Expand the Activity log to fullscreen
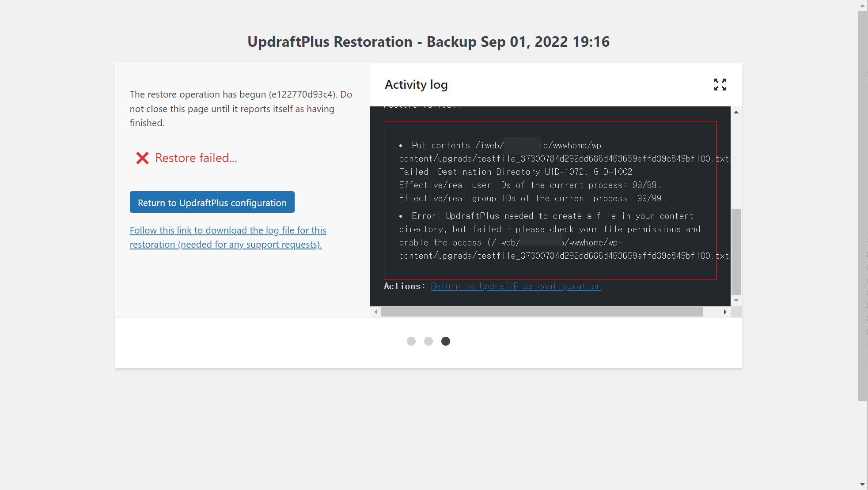Image resolution: width=868 pixels, height=490 pixels. (720, 84)
